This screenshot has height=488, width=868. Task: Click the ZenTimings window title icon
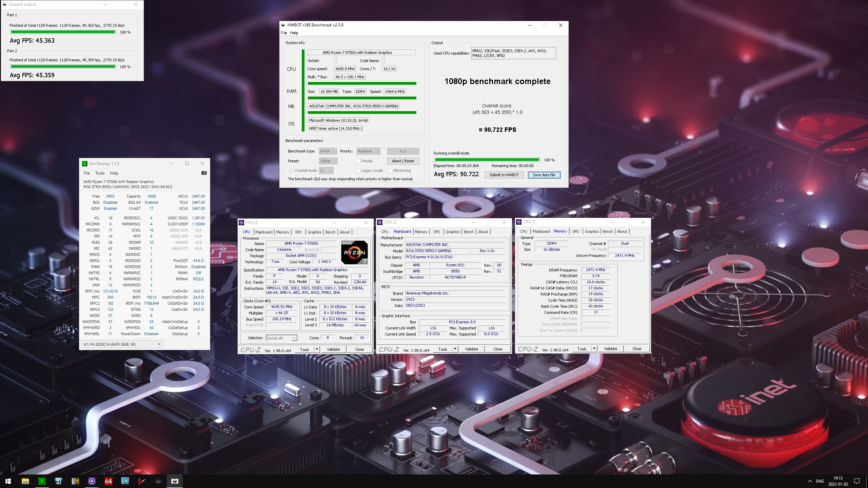[85, 163]
